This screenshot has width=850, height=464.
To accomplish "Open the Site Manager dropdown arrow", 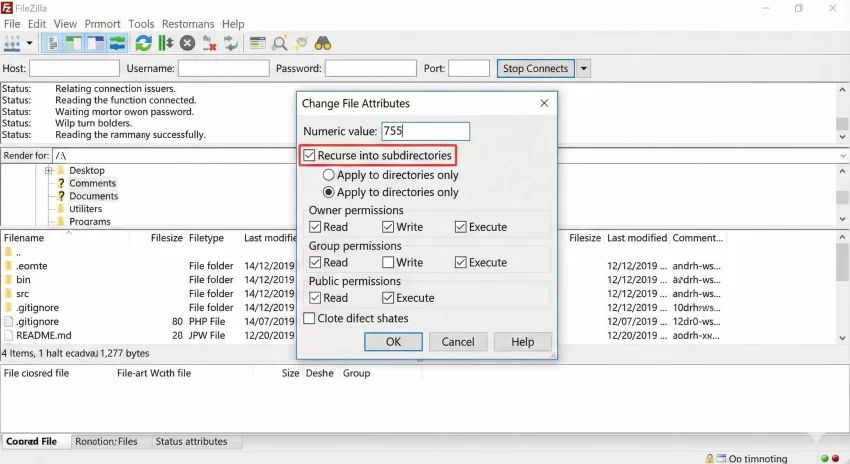I will pyautogui.click(x=29, y=43).
